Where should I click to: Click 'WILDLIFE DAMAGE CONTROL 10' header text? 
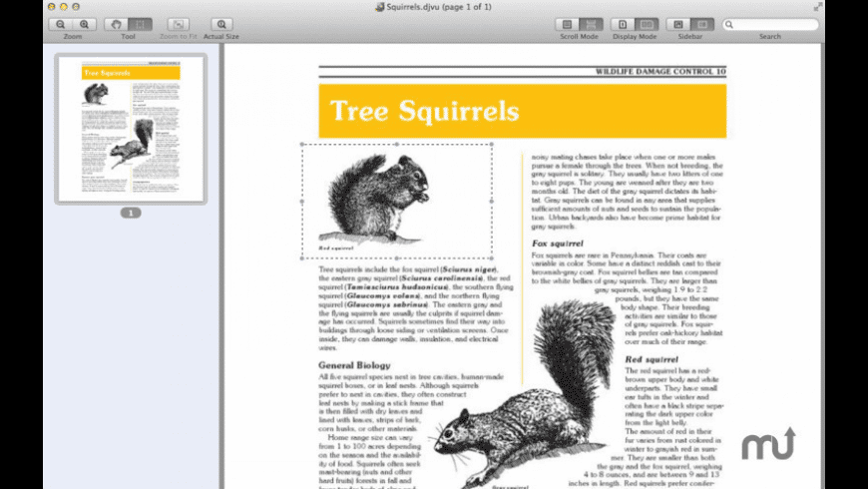point(660,72)
